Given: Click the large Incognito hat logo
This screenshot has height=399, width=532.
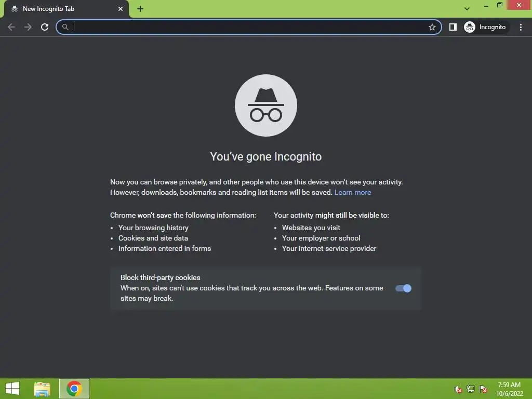Looking at the screenshot, I should [x=266, y=105].
